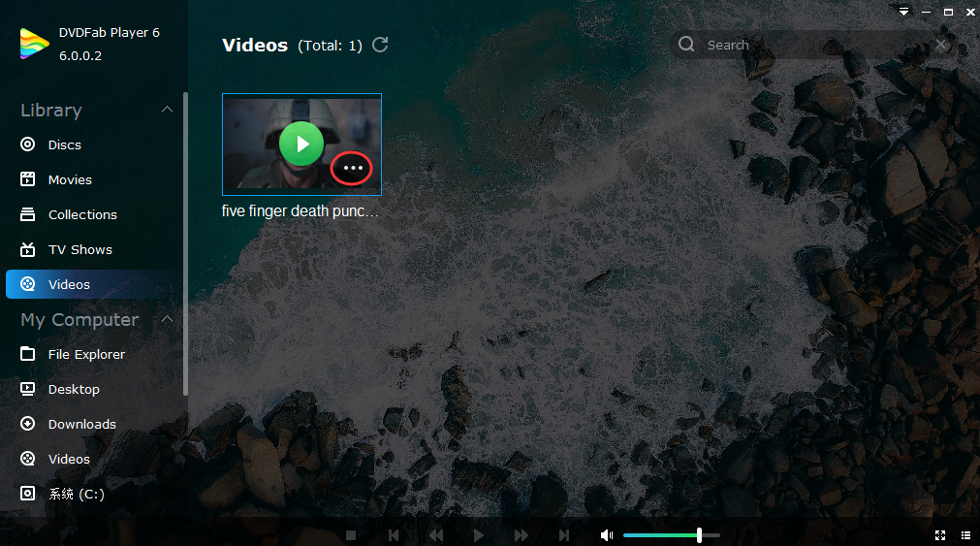Collapse the Library section
The width and height of the screenshot is (980, 546).
(167, 110)
